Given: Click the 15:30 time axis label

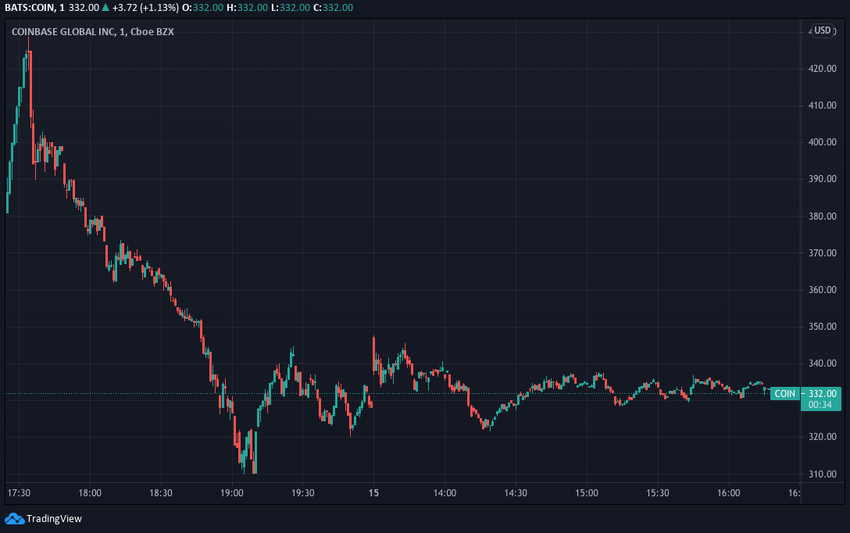Looking at the screenshot, I should 658,493.
